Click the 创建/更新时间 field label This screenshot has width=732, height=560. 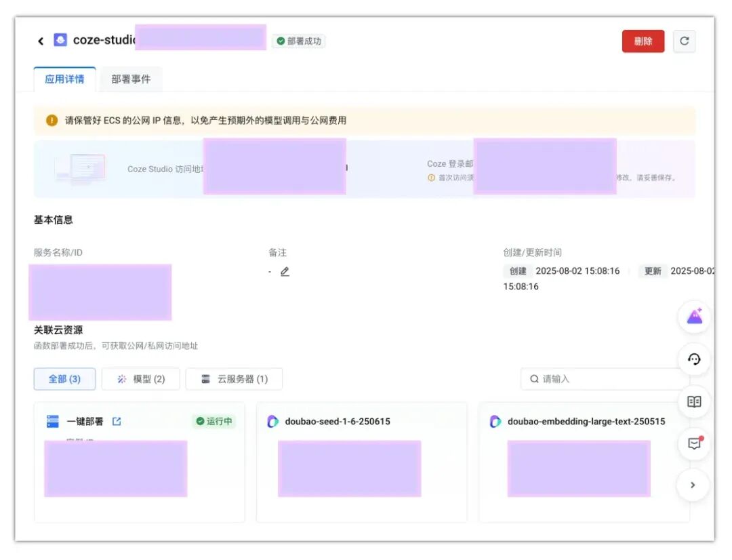tap(532, 252)
